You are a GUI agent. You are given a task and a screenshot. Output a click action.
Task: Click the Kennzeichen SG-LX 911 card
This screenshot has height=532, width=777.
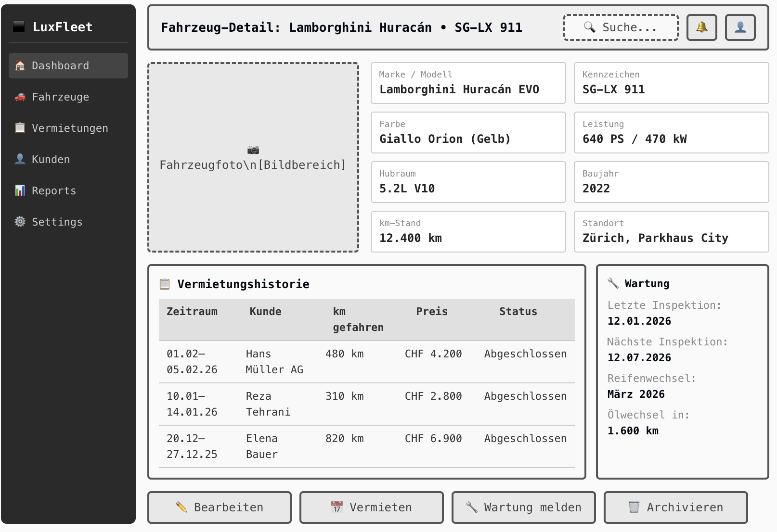coord(672,83)
